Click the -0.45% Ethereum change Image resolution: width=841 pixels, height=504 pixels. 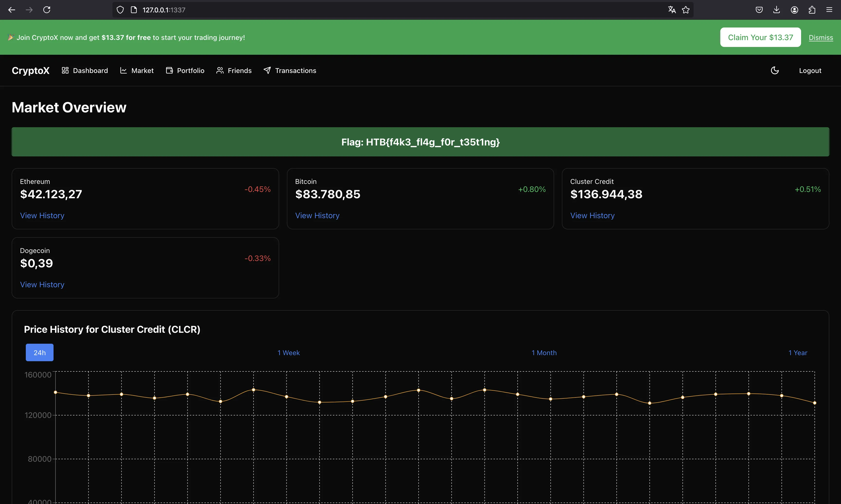click(257, 189)
